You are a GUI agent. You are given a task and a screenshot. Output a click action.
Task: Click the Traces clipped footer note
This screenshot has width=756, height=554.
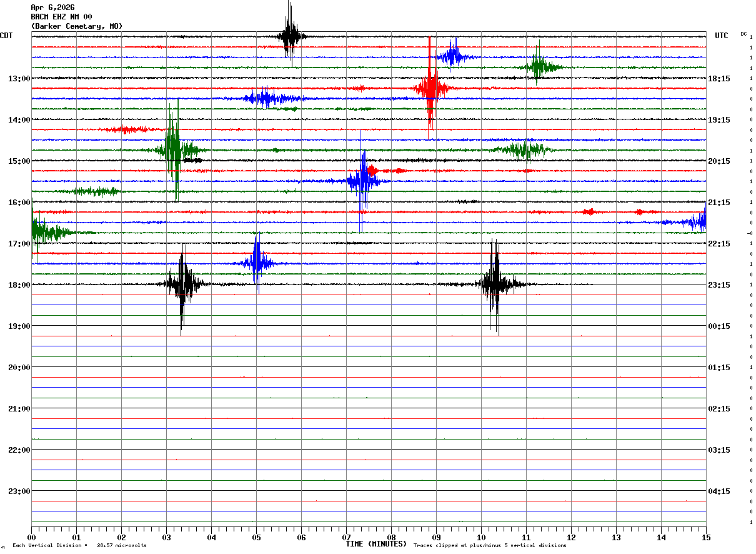[x=490, y=546]
